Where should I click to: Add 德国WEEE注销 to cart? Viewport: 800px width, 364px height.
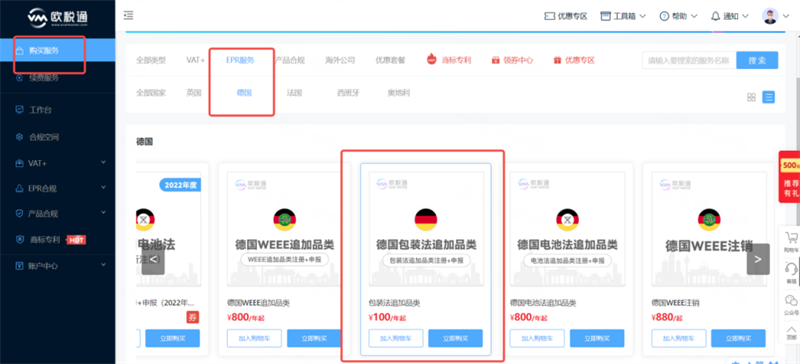coord(679,338)
